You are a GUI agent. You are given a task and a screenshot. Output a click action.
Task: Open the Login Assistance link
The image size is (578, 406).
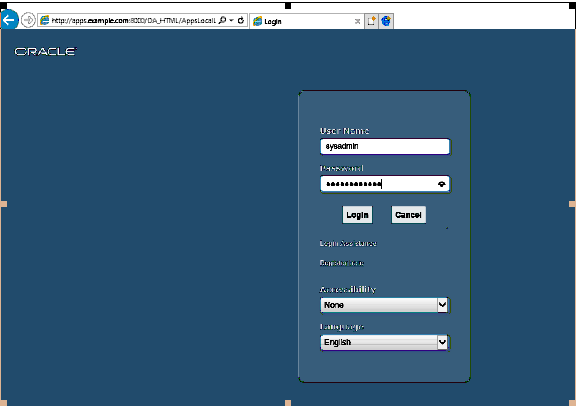[x=348, y=243]
